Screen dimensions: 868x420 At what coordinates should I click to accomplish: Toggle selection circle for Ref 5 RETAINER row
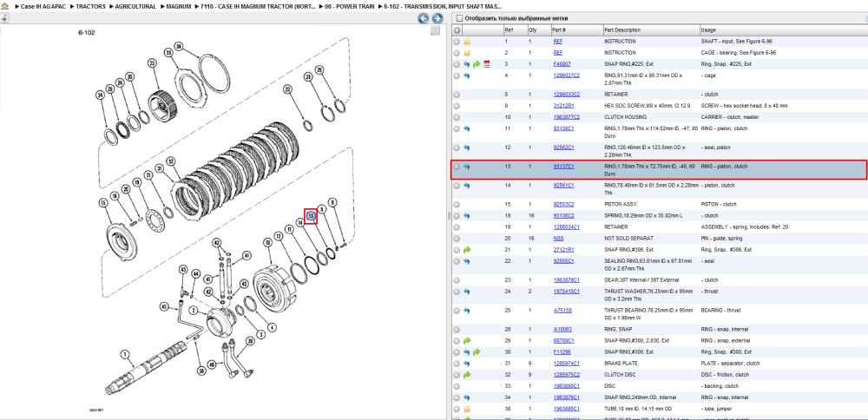click(x=457, y=95)
